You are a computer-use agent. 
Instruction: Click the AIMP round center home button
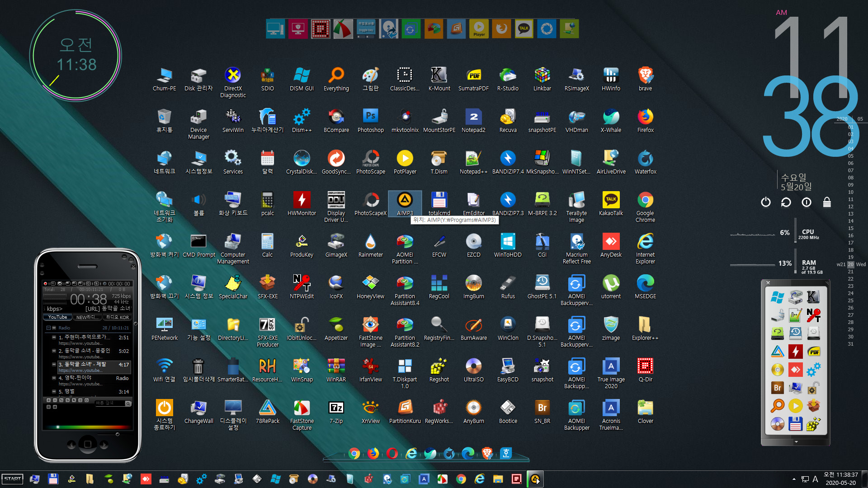[88, 444]
